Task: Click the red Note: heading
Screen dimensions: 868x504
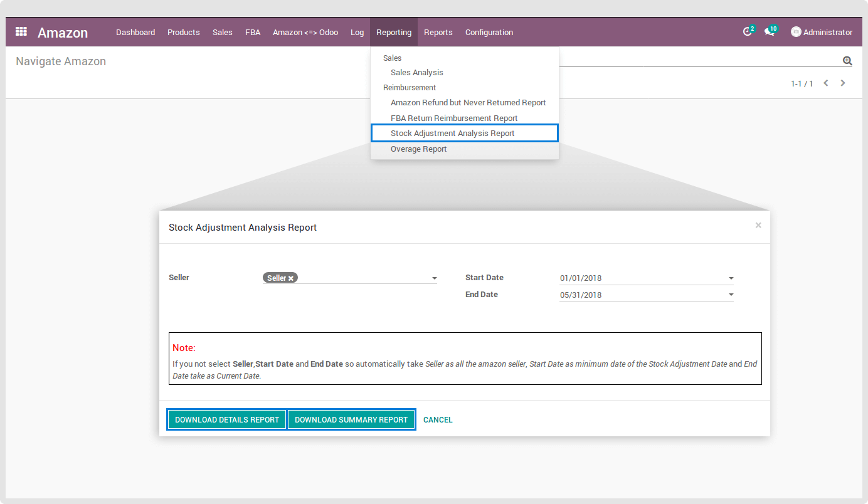Action: click(x=184, y=348)
